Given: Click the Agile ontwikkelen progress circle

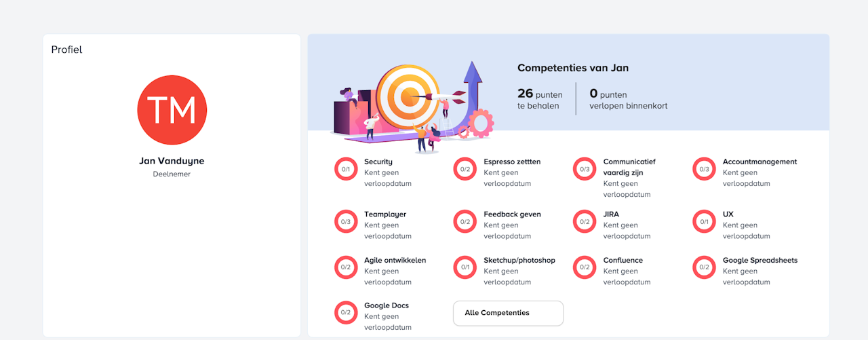Looking at the screenshot, I should point(346,267).
